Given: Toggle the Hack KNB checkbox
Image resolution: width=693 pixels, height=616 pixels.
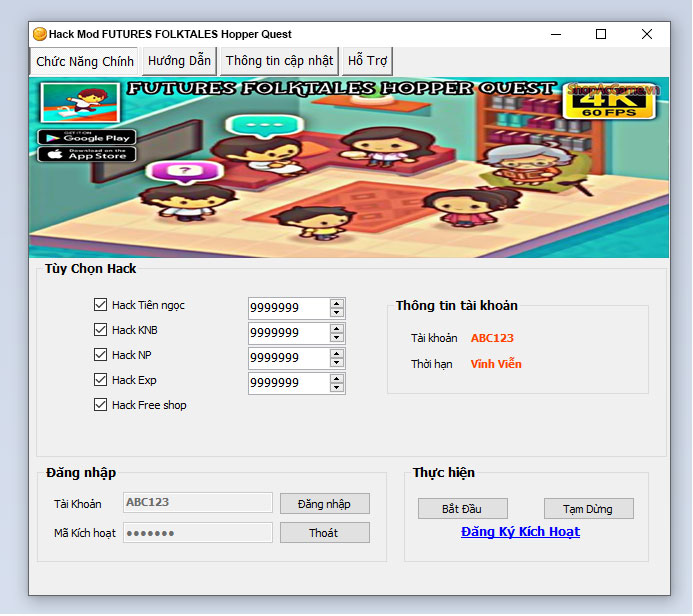Looking at the screenshot, I should click(x=100, y=330).
